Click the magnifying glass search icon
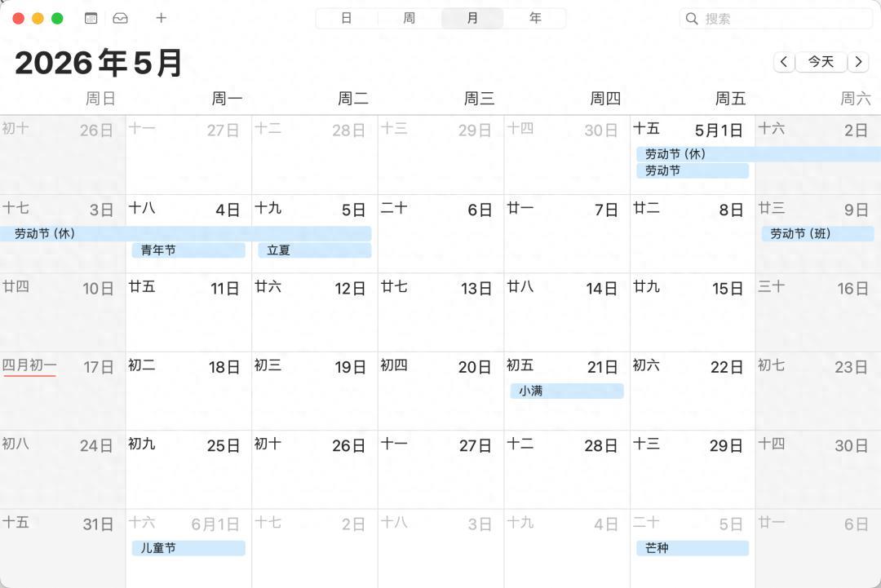This screenshot has height=588, width=881. [x=692, y=19]
